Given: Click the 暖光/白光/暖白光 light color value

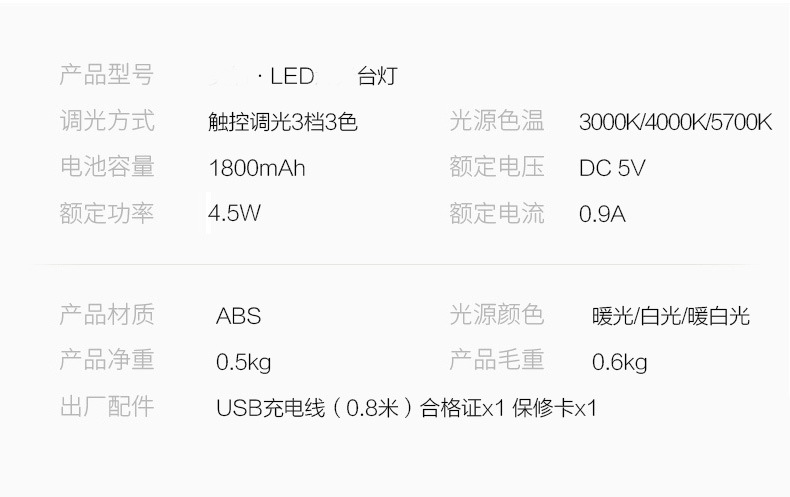Looking at the screenshot, I should (670, 317).
